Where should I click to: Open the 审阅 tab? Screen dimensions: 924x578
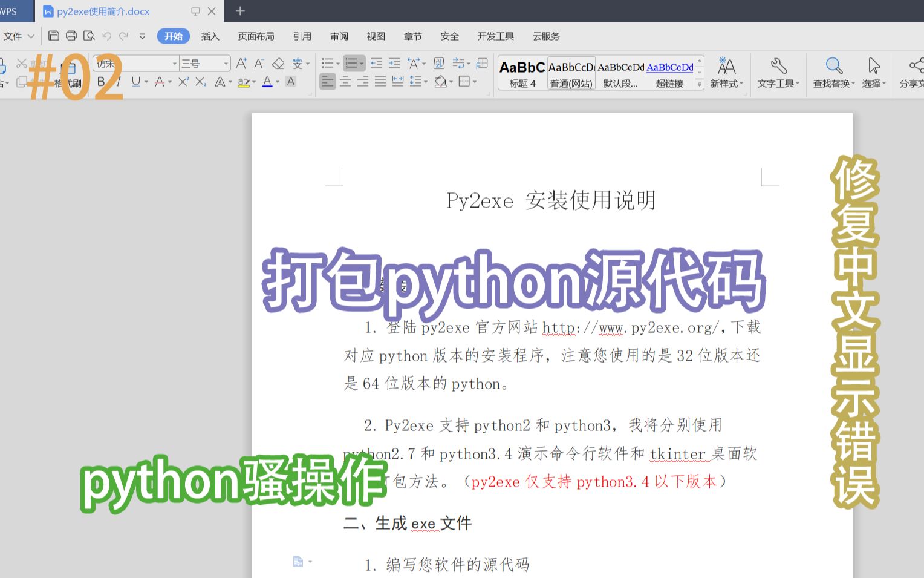pos(339,36)
